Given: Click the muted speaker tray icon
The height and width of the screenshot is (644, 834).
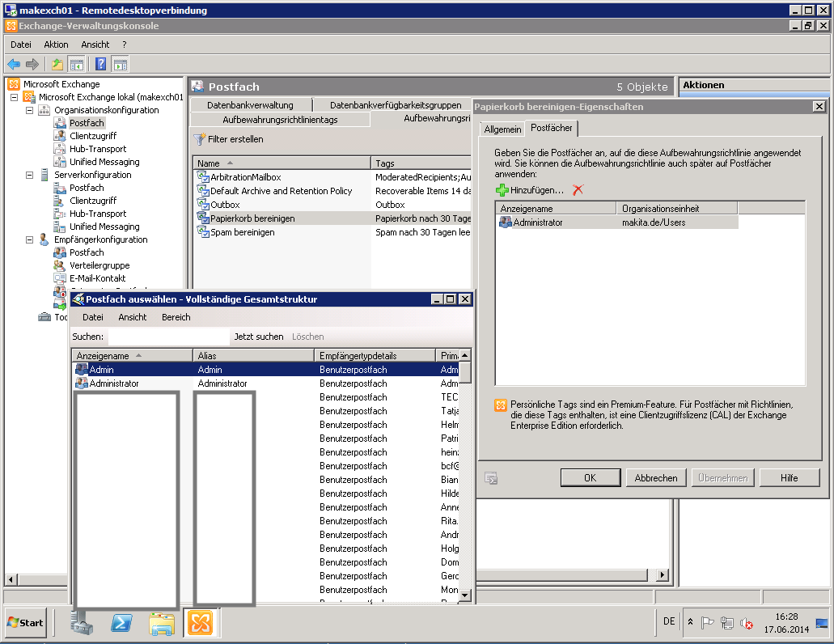Looking at the screenshot, I should 747,623.
